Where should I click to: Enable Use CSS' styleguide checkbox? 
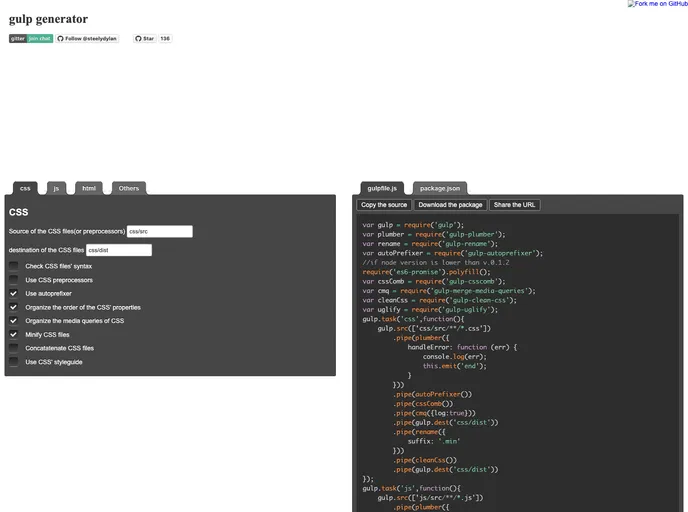[14, 362]
